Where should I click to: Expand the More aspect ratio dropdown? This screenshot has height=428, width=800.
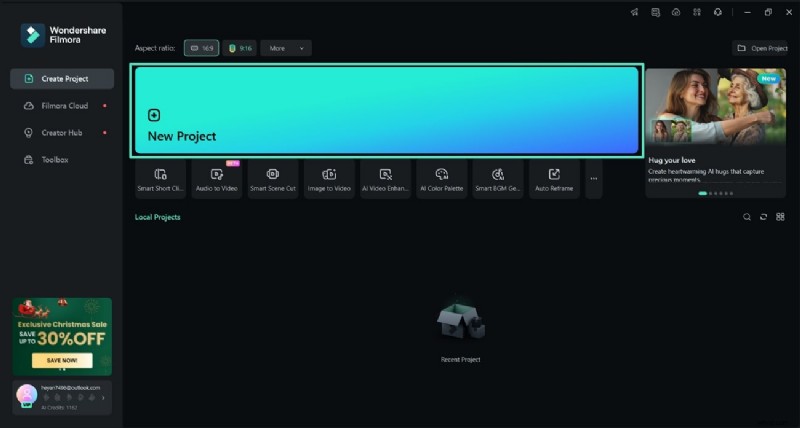pos(286,48)
